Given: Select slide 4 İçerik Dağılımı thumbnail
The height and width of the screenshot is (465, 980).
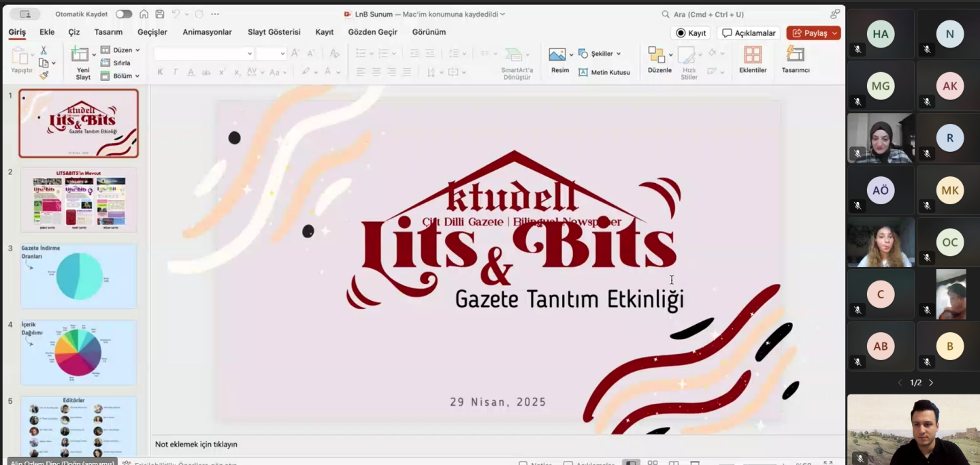Looking at the screenshot, I should (78, 353).
